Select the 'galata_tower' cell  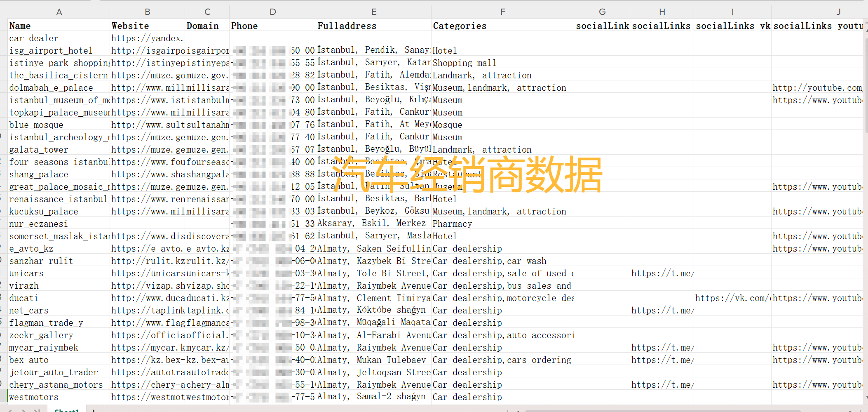point(59,149)
